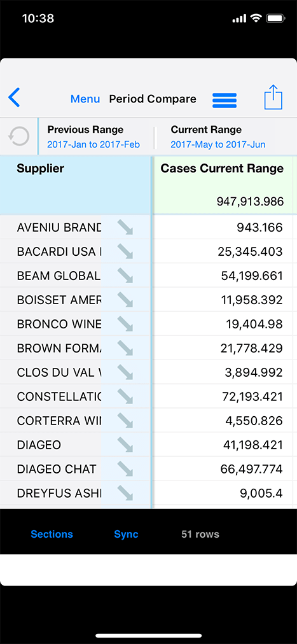Sort by Supplier column header

tap(40, 169)
